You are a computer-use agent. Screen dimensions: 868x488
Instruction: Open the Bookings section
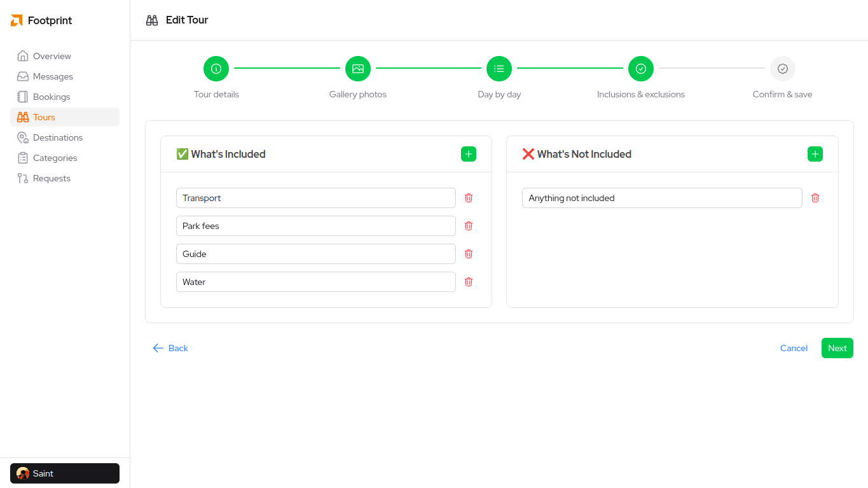[x=65, y=97]
